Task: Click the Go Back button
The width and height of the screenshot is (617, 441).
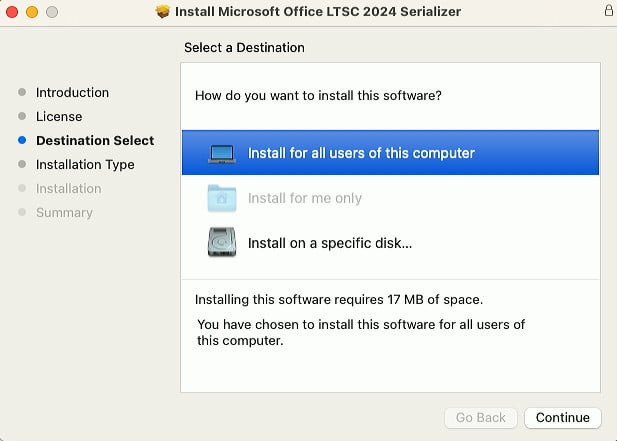Action: pyautogui.click(x=480, y=417)
